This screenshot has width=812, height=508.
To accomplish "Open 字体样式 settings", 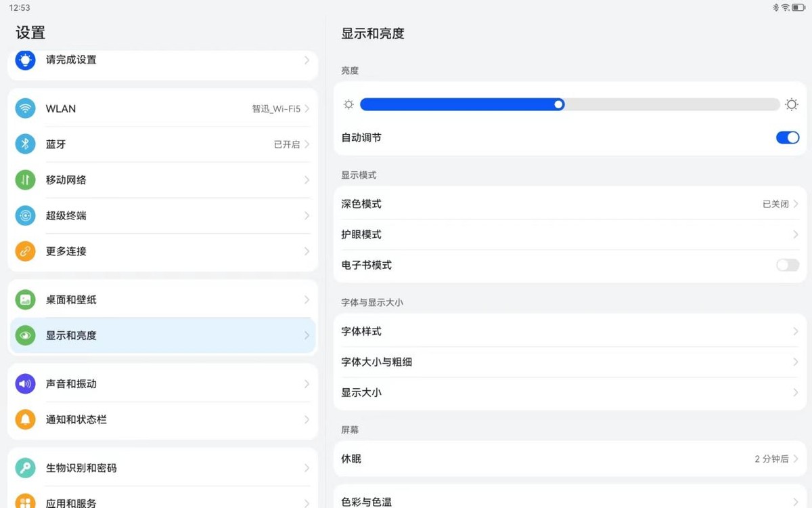I will click(x=796, y=331).
